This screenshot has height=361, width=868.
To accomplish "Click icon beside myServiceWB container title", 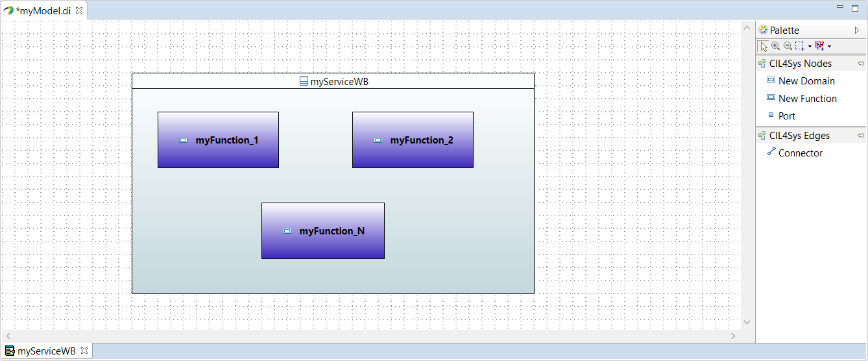I will 304,81.
